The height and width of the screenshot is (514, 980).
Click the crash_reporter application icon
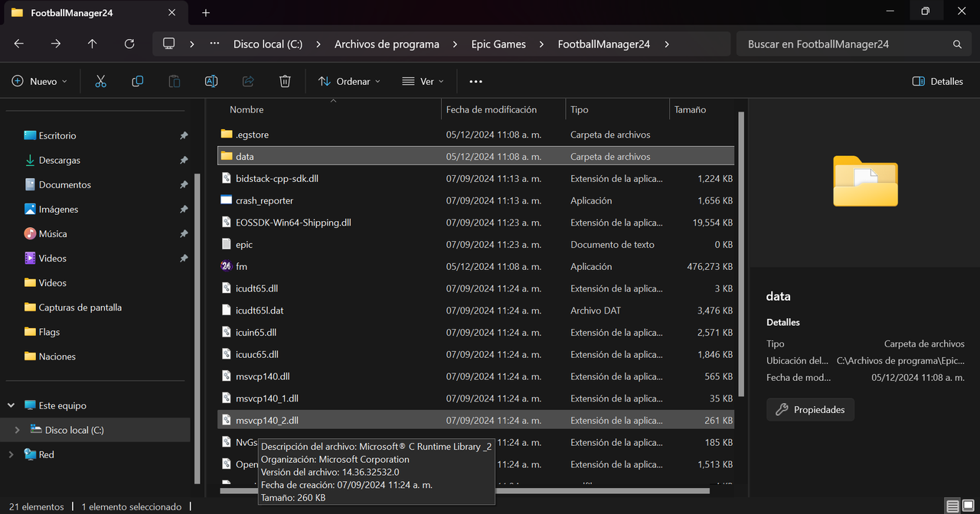pos(226,200)
